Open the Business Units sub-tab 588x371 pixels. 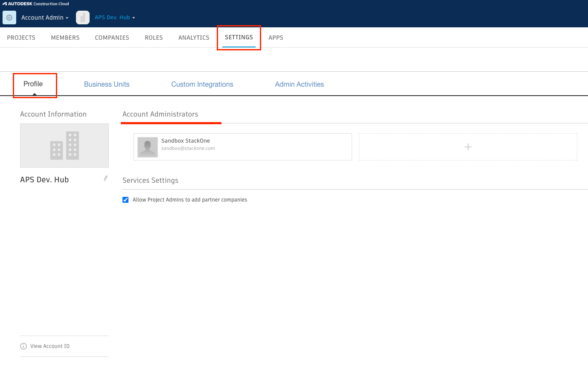107,85
